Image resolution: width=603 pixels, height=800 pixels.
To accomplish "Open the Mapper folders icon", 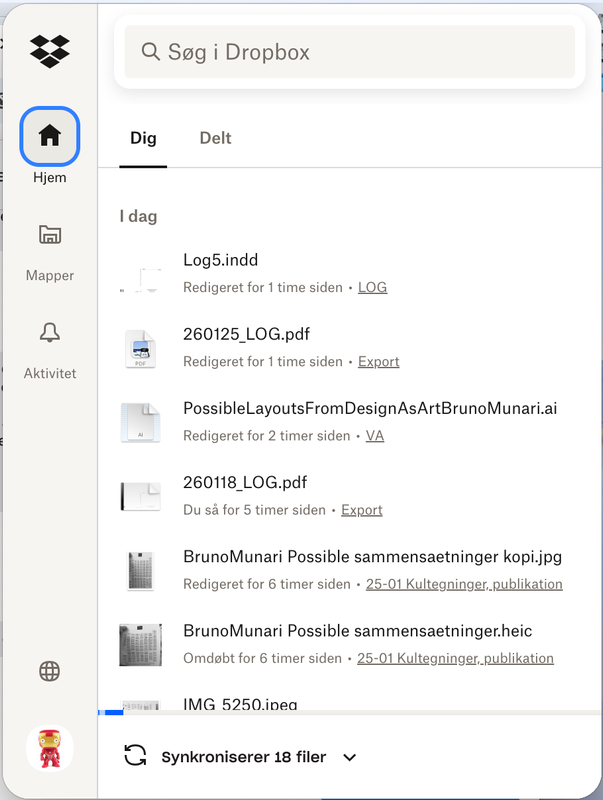I will point(49,235).
